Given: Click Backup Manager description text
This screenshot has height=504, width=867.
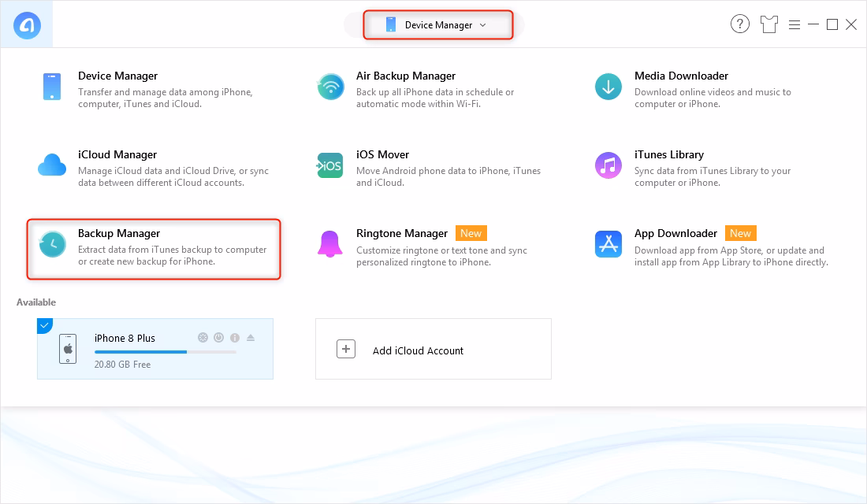Looking at the screenshot, I should pos(172,255).
